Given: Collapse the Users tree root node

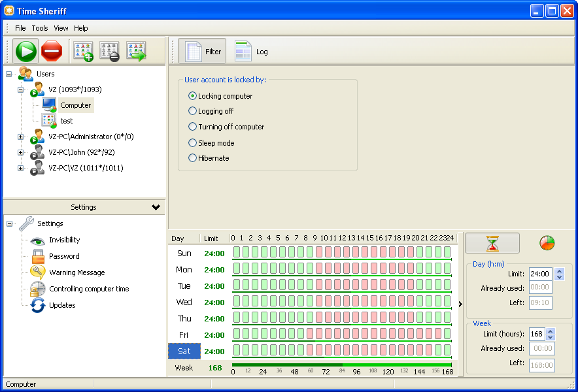Looking at the screenshot, I should click(9, 74).
